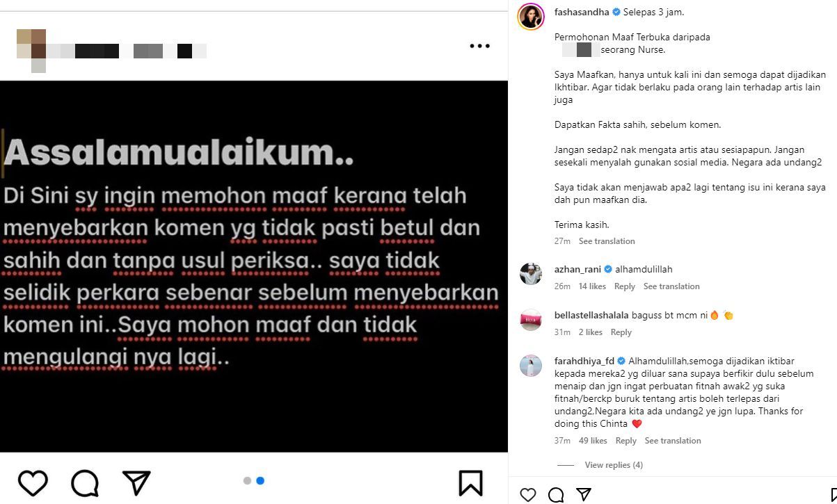Open comments via large speech bubble icon

[x=85, y=482]
